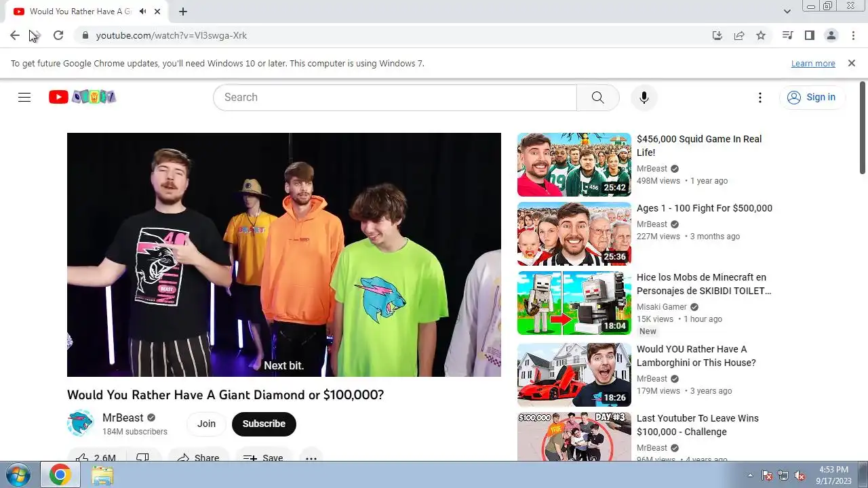Join the MrBeast channel membership
The height and width of the screenshot is (488, 868).
point(207,424)
